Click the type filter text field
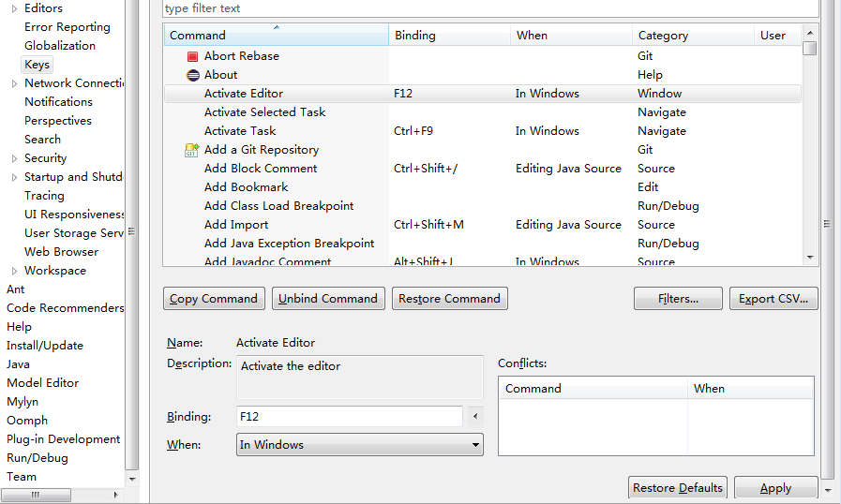 click(488, 8)
